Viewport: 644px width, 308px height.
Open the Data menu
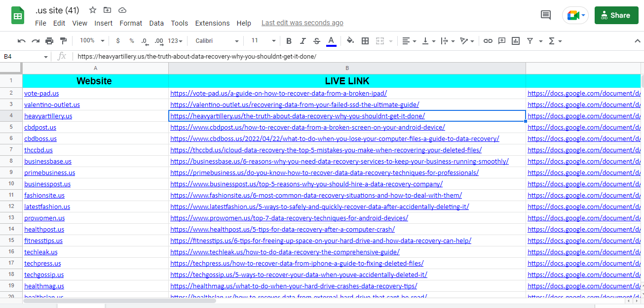pyautogui.click(x=156, y=23)
